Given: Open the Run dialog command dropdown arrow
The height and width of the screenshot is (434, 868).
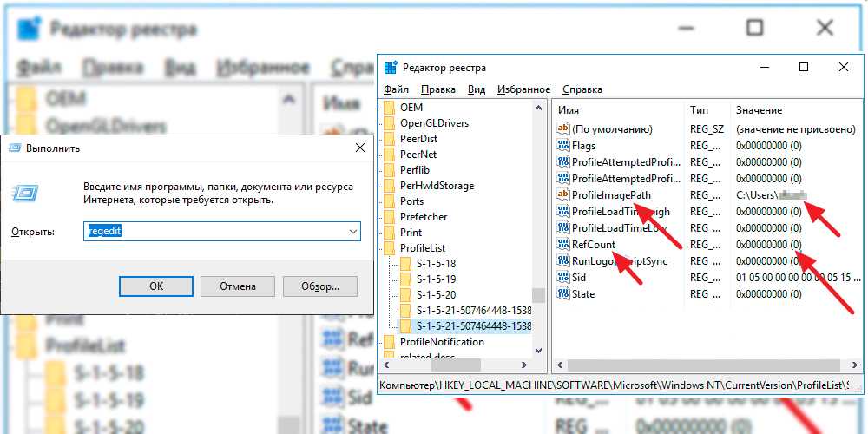Looking at the screenshot, I should click(x=352, y=232).
